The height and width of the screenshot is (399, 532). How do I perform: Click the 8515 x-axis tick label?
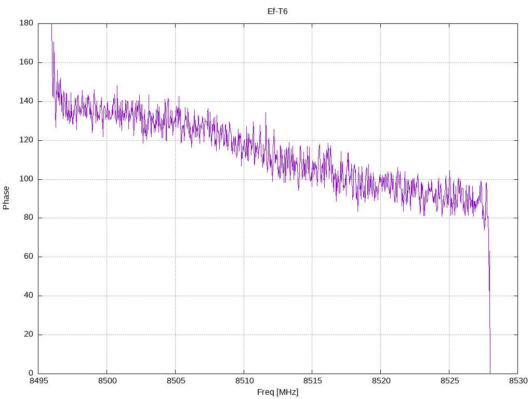coord(312,381)
